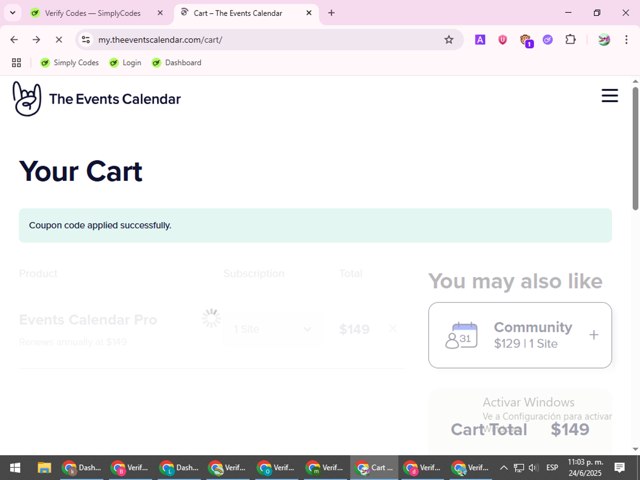Expand the 1 Site subscription dropdown
This screenshot has height=480, width=640.
[x=273, y=329]
